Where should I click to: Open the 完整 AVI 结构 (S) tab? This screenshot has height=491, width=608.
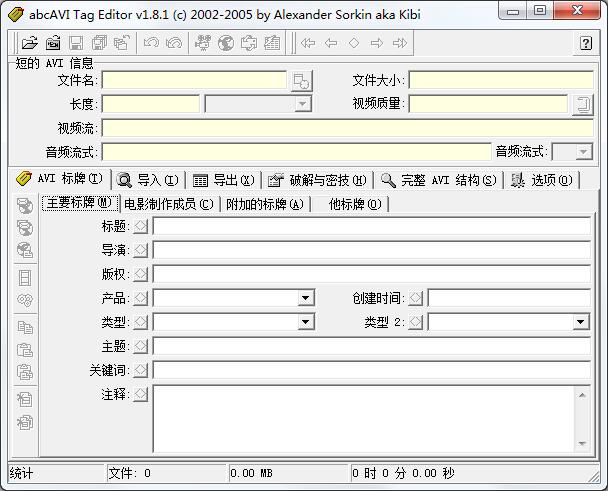coord(439,180)
